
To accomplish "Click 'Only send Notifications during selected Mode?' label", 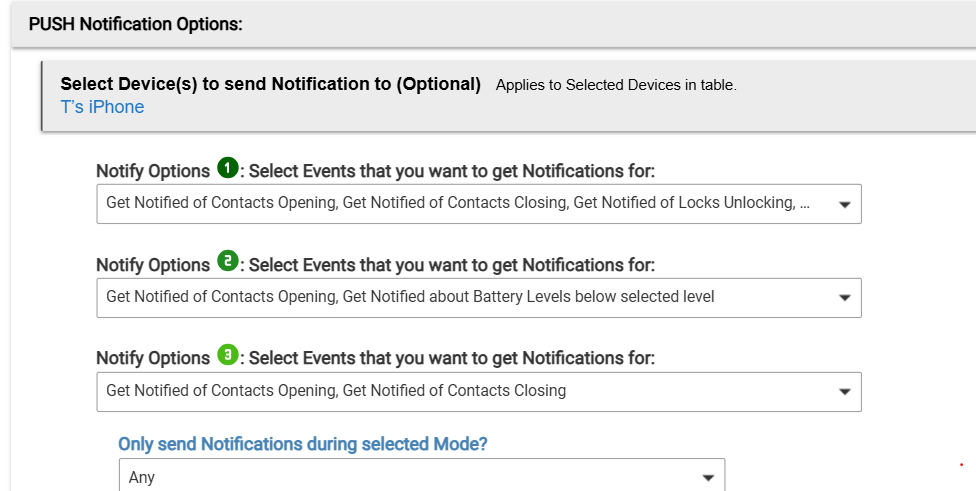I will [x=302, y=444].
